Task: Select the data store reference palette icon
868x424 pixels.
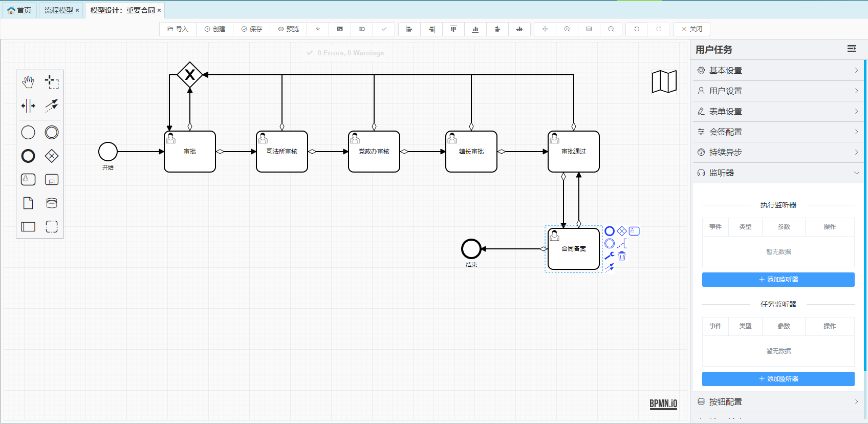Action: pos(52,203)
